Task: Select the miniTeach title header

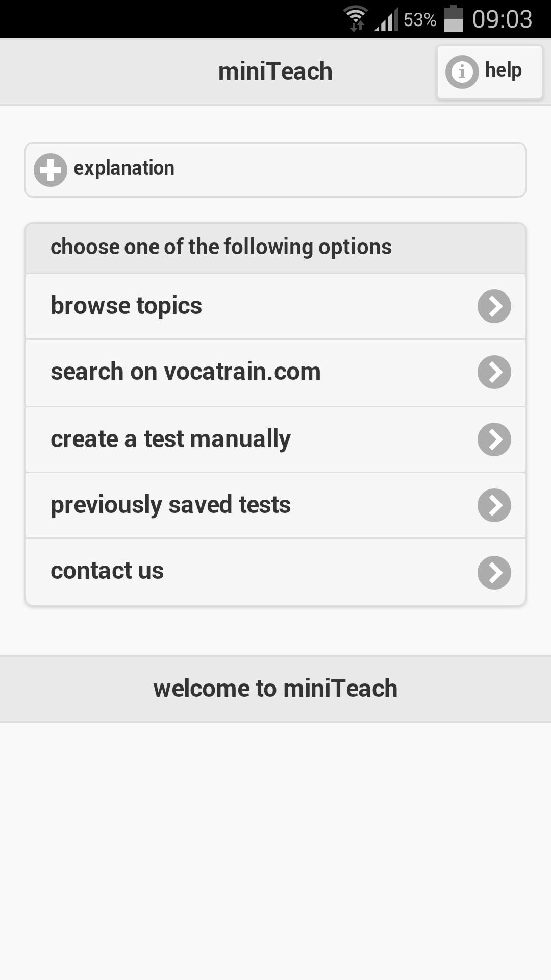Action: point(275,71)
